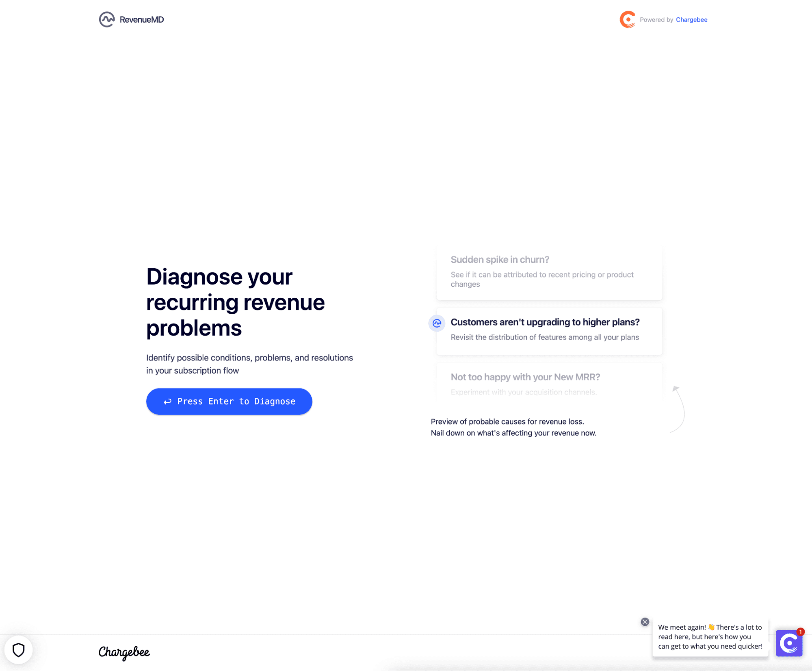Click the Chargebee powered-by icon
The height and width of the screenshot is (671, 812).
tap(627, 19)
